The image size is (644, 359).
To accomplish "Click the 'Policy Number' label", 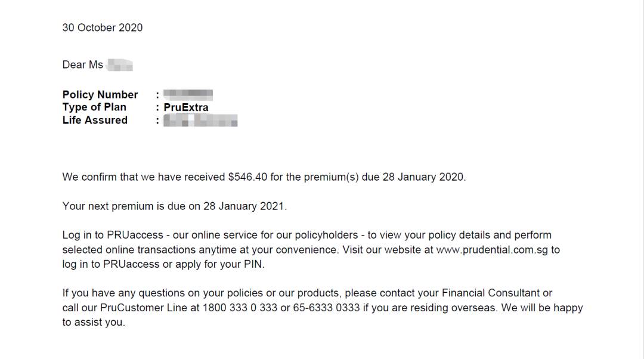I will pyautogui.click(x=100, y=94).
